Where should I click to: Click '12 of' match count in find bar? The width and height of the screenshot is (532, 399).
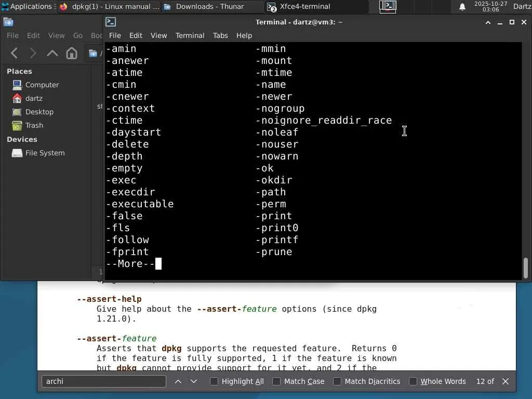click(x=485, y=381)
